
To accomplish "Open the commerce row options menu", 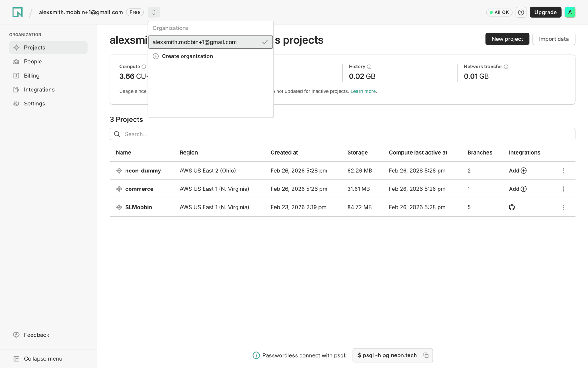I will (563, 189).
